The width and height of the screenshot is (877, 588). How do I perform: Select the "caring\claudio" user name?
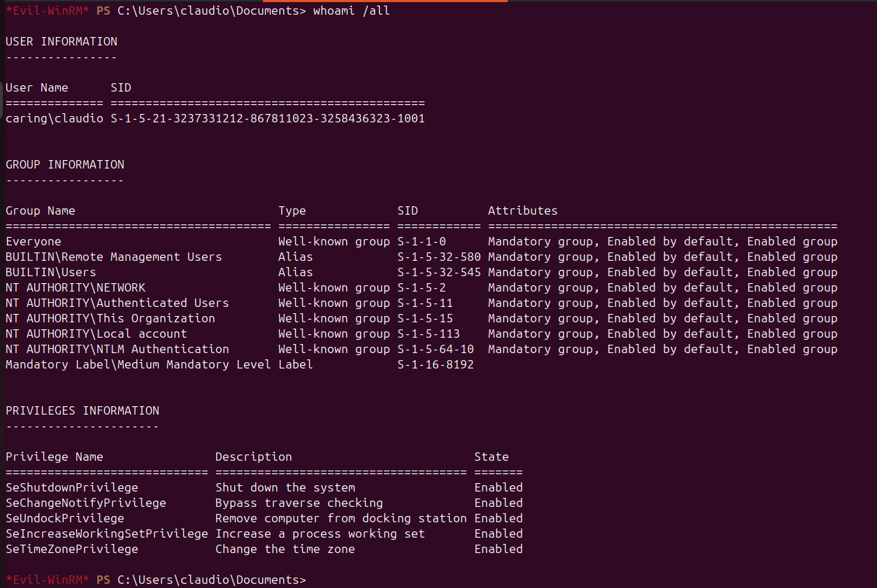click(55, 119)
